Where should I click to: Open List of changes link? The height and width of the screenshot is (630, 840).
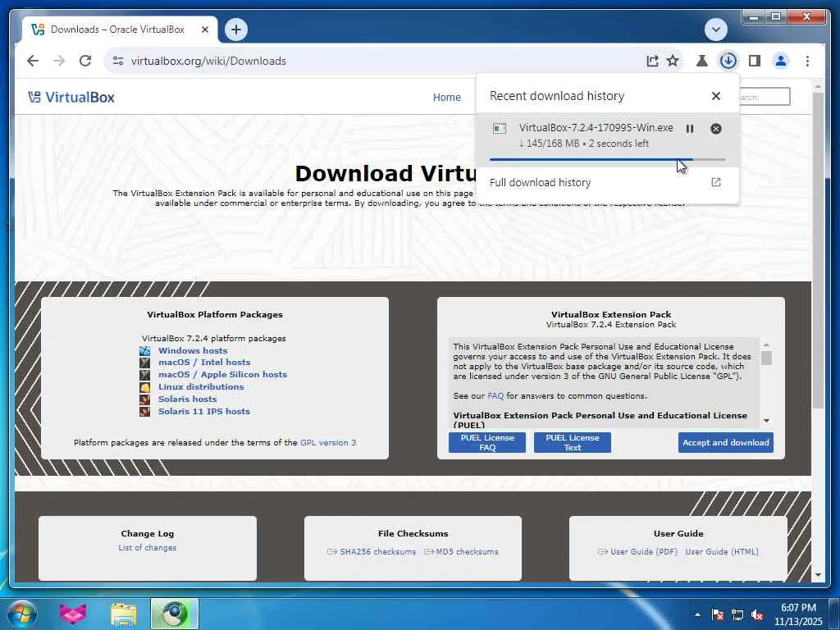pos(148,547)
